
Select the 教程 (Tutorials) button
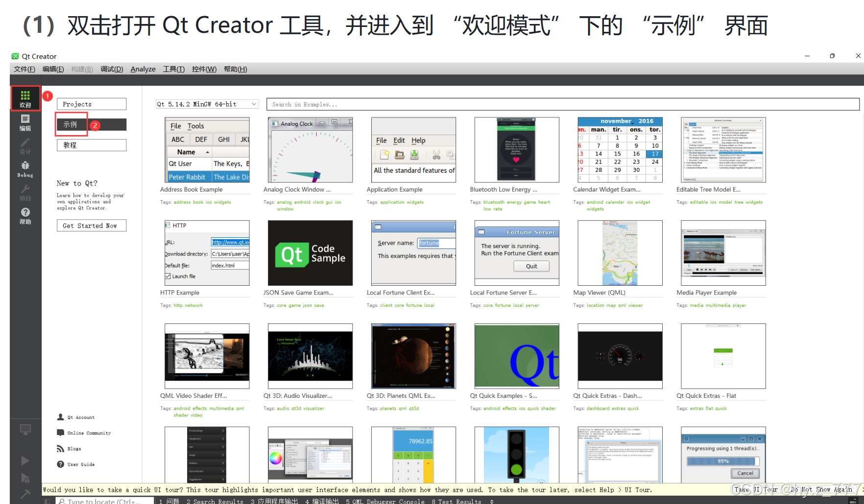[x=92, y=145]
